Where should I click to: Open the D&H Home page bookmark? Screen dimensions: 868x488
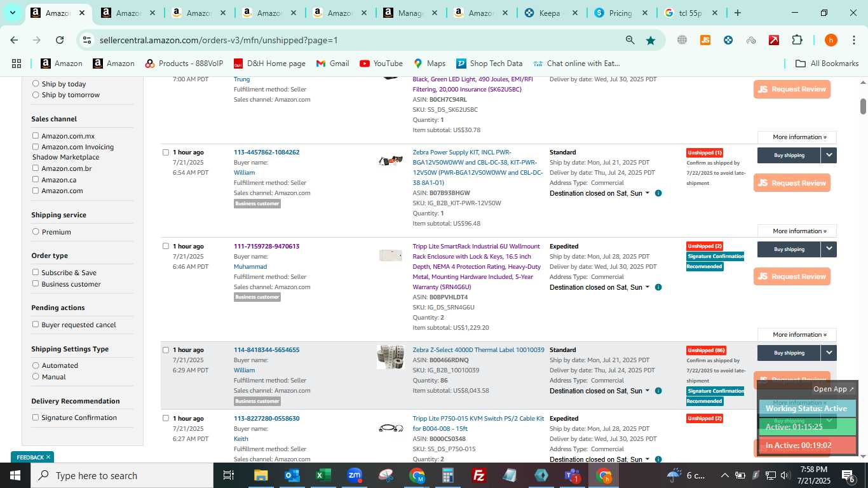pyautogui.click(x=269, y=64)
